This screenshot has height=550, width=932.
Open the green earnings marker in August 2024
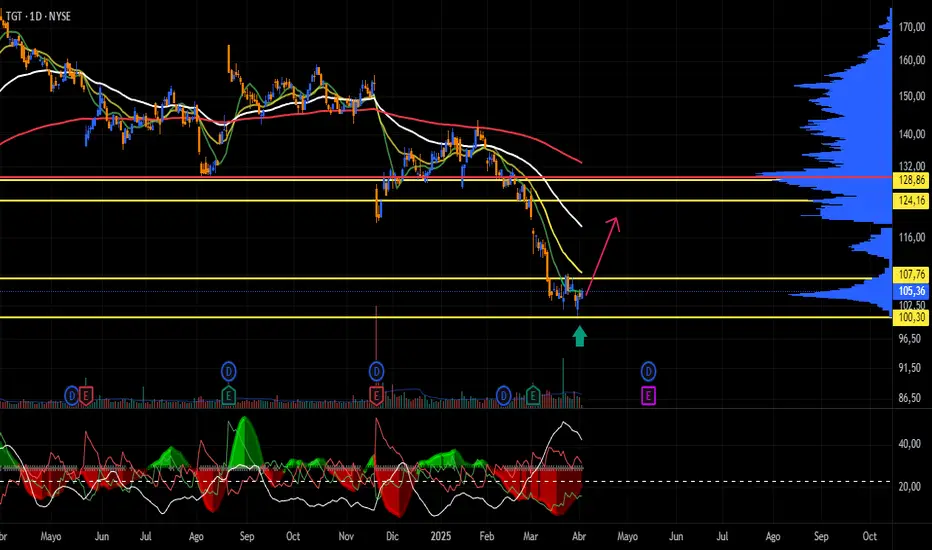coord(229,397)
